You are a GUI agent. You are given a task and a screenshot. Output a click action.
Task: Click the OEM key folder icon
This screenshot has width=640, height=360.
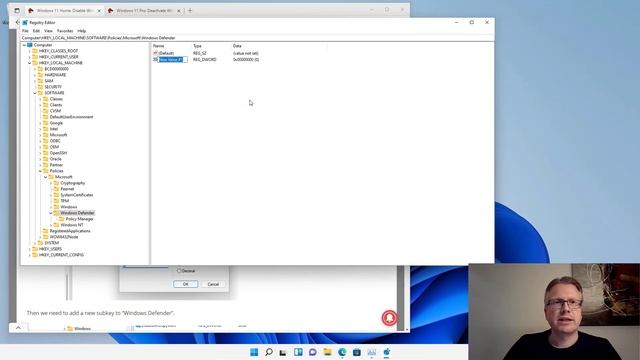click(46, 147)
